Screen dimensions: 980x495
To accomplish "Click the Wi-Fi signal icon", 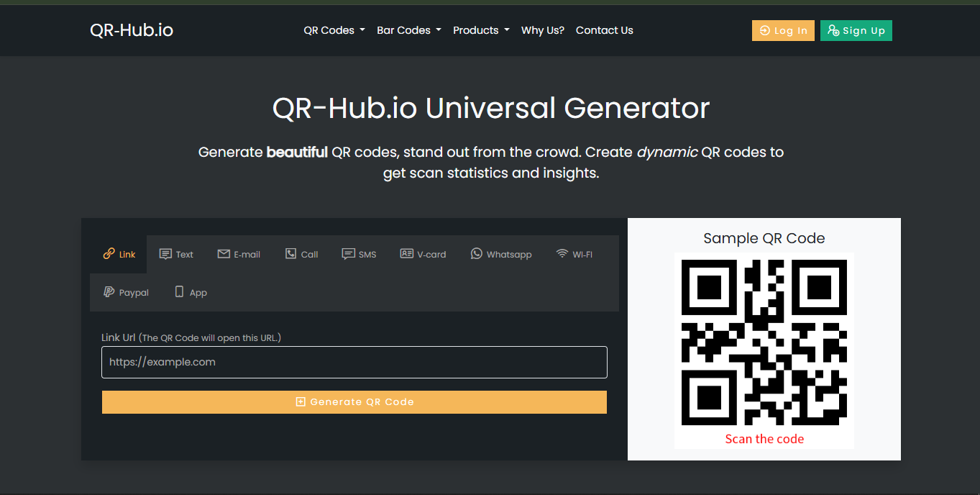I will (x=562, y=254).
